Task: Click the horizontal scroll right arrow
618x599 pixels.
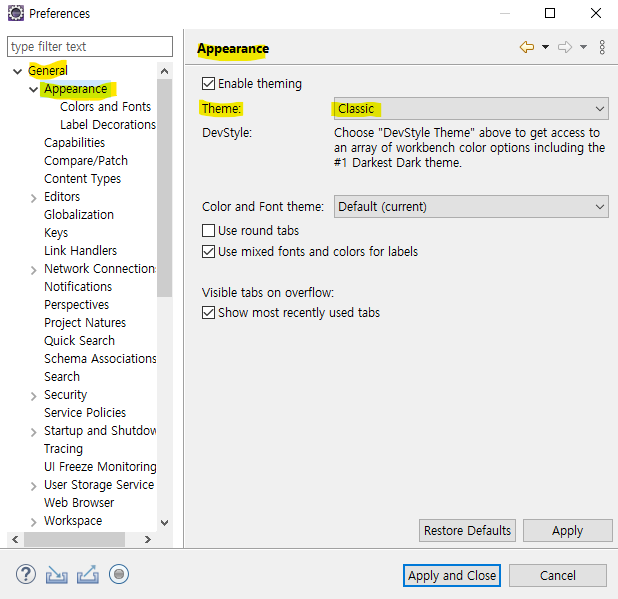Action: (147, 539)
